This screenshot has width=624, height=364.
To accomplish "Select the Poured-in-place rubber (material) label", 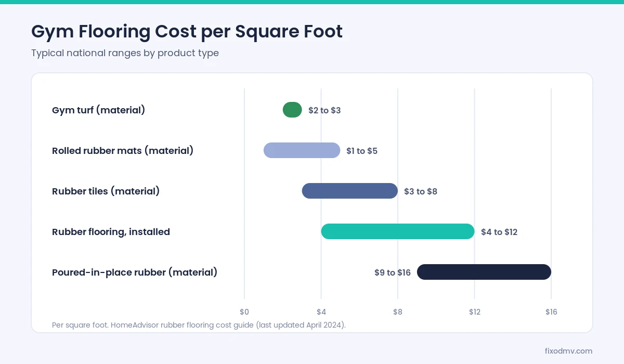I will pyautogui.click(x=135, y=272).
